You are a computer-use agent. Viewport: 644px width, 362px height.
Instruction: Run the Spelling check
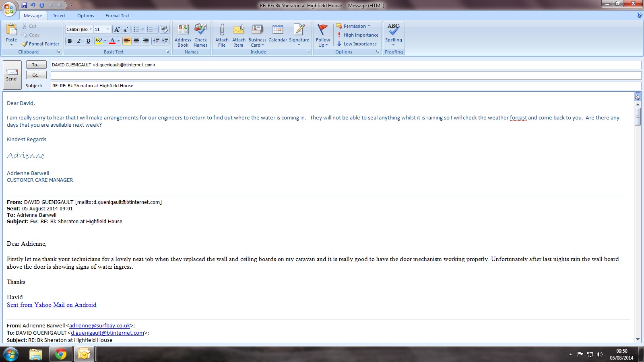coord(394,34)
